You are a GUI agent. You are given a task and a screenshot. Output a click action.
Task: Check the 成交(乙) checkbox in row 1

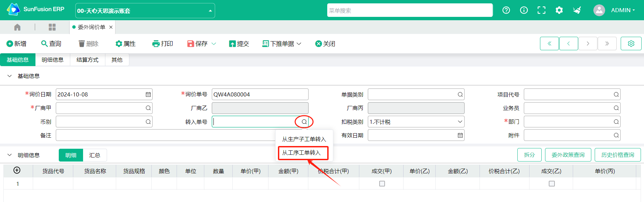coord(551,183)
